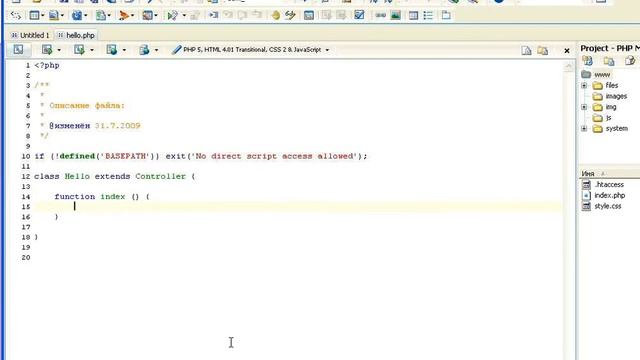This screenshot has width=640, height=360.
Task: Select style.css in the file list
Action: click(607, 206)
